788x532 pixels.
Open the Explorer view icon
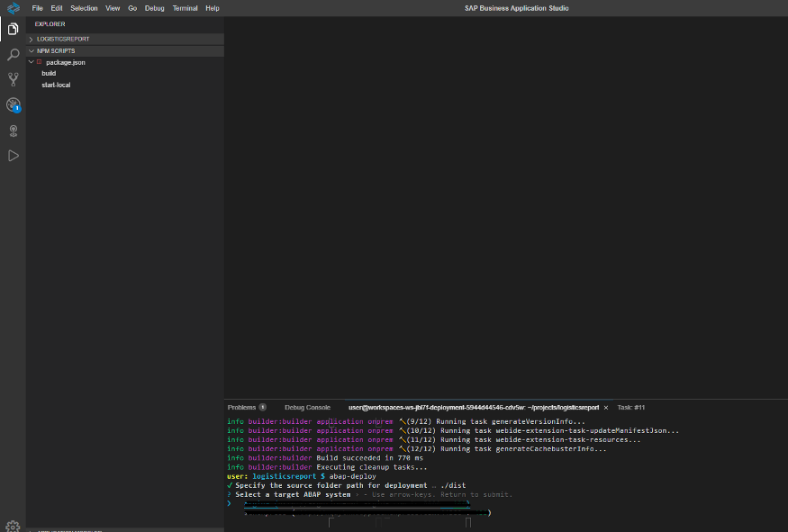pos(14,29)
